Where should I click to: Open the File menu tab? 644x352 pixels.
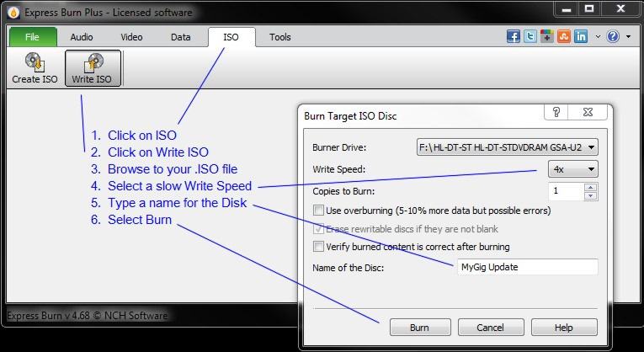(33, 37)
